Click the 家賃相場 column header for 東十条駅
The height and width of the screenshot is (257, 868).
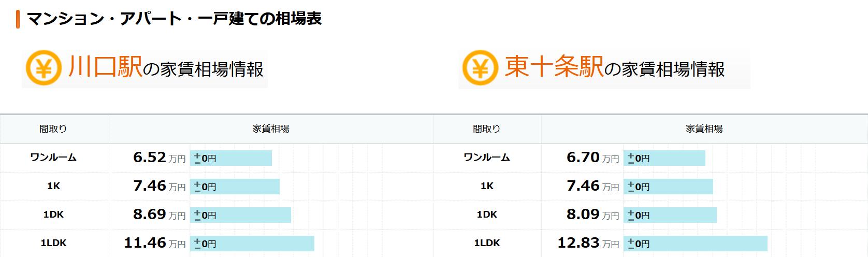704,129
